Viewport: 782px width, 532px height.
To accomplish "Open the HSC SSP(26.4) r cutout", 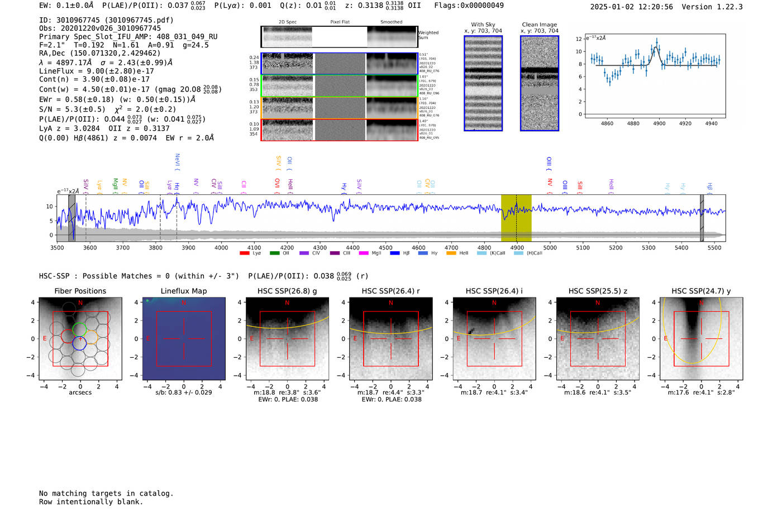I will click(390, 339).
